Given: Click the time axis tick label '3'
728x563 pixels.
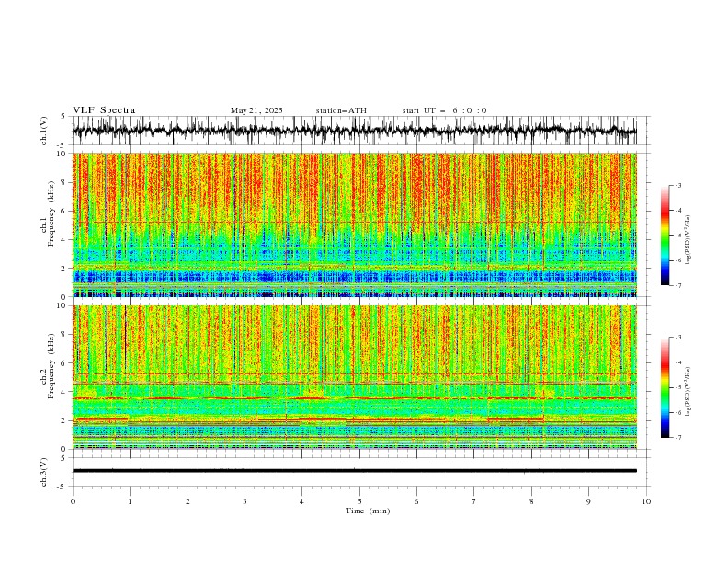Looking at the screenshot, I should coord(245,501).
